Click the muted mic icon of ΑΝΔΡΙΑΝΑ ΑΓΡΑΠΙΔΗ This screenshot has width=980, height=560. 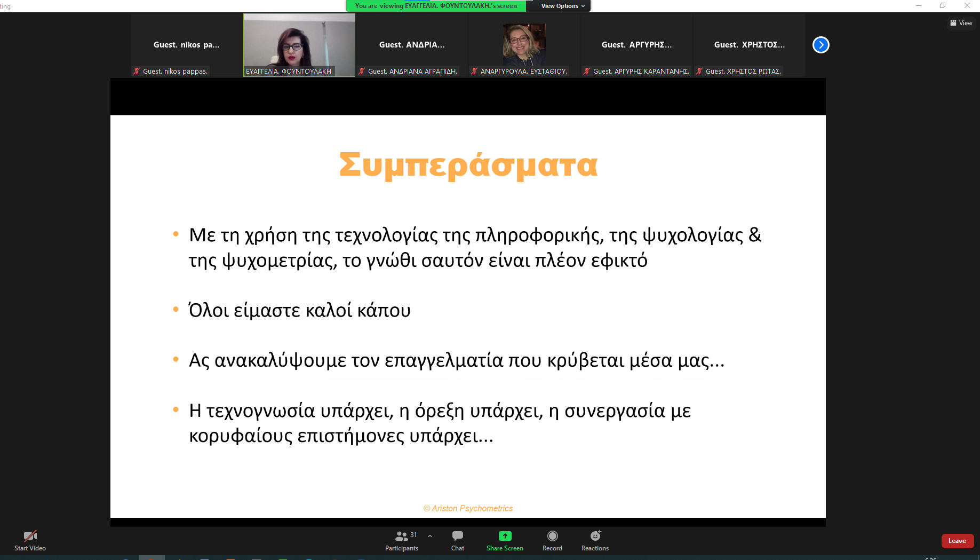(362, 71)
